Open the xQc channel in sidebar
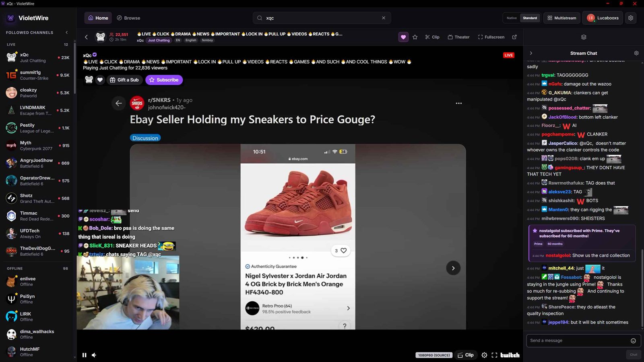The width and height of the screenshot is (644, 362). click(x=38, y=58)
